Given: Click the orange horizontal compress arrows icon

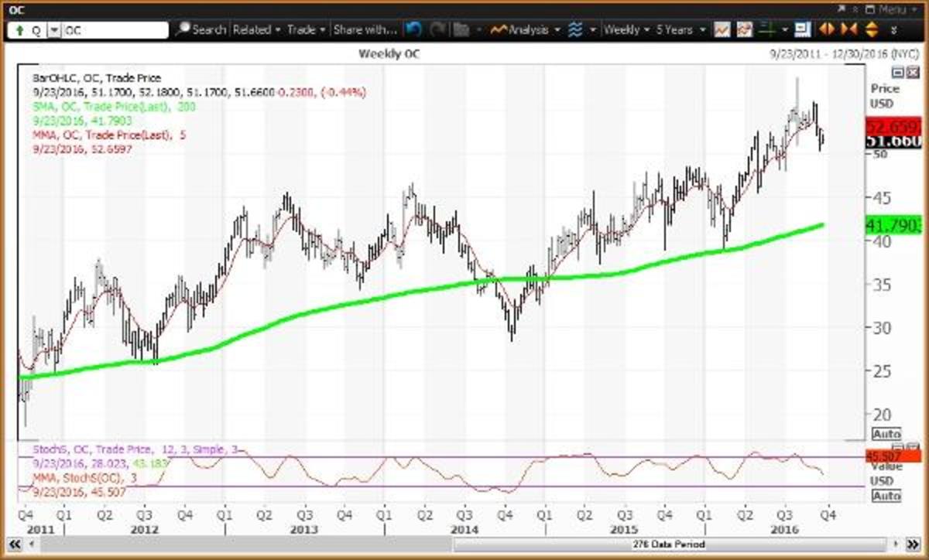Looking at the screenshot, I should [848, 30].
